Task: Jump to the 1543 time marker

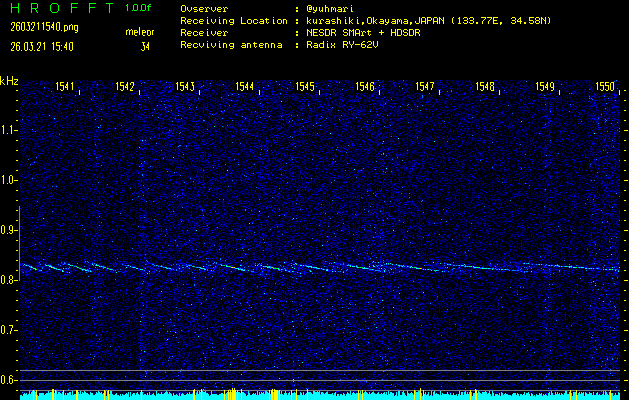Action: [x=185, y=87]
